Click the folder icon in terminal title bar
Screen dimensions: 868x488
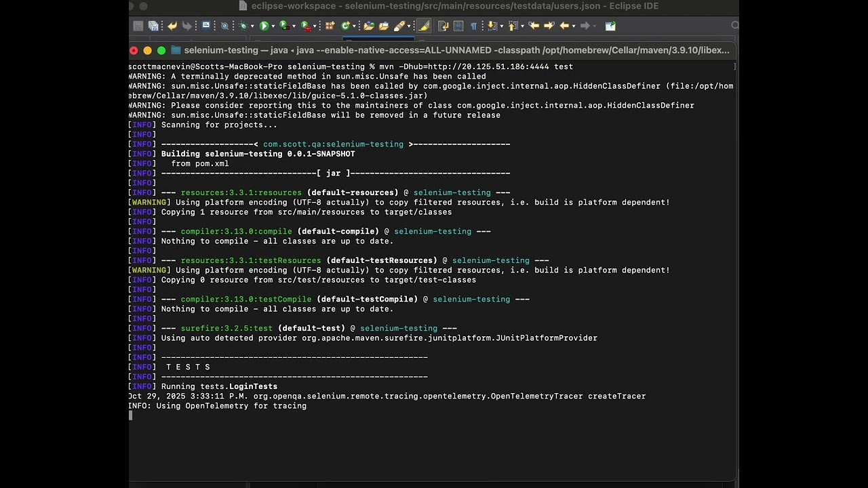(176, 50)
